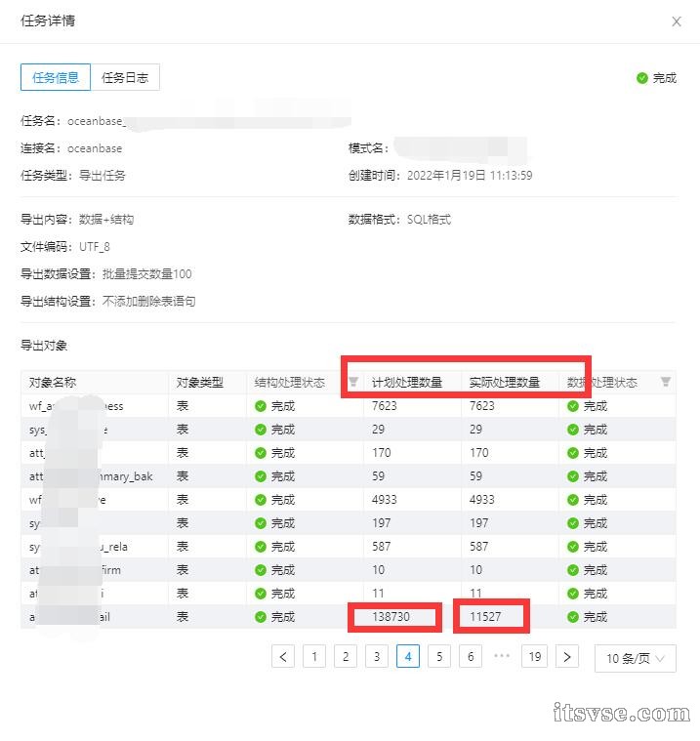Select the row ending in mary_bak

tap(349, 476)
